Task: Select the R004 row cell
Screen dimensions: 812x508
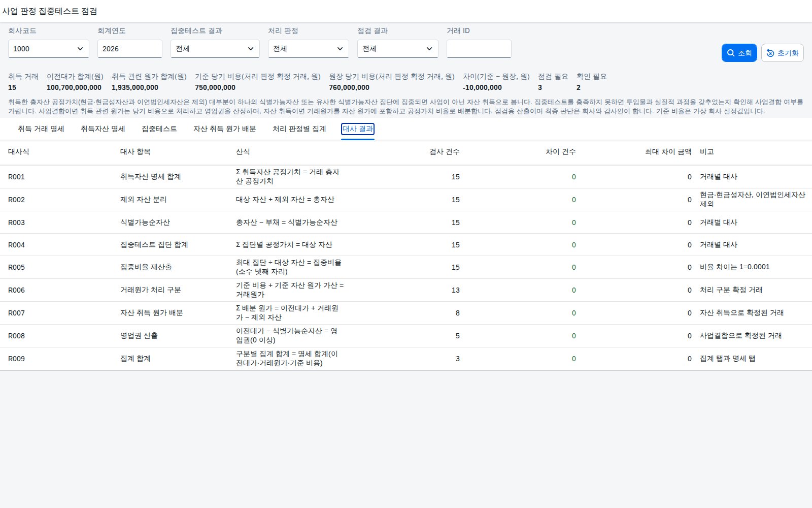Action: click(x=16, y=245)
